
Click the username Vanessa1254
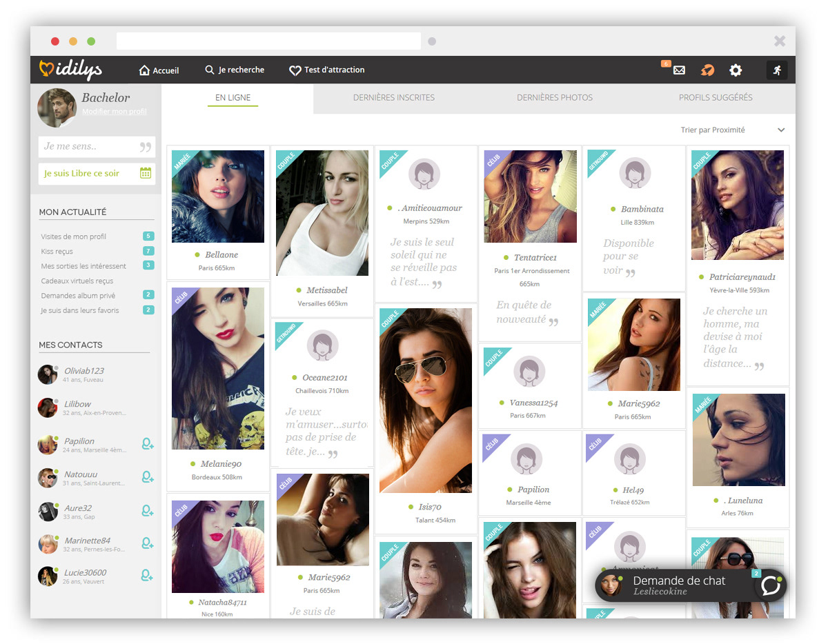coord(533,403)
